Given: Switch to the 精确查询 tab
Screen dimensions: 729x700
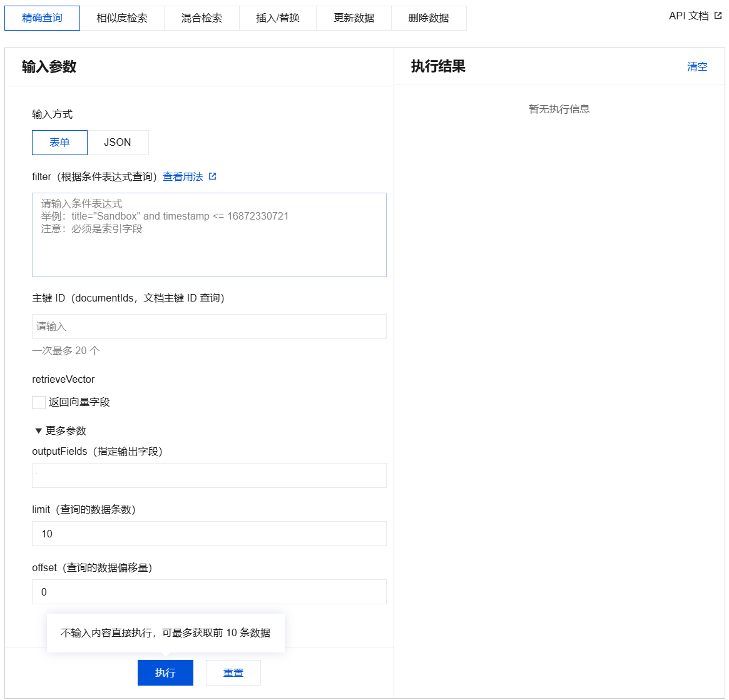Looking at the screenshot, I should click(x=42, y=18).
